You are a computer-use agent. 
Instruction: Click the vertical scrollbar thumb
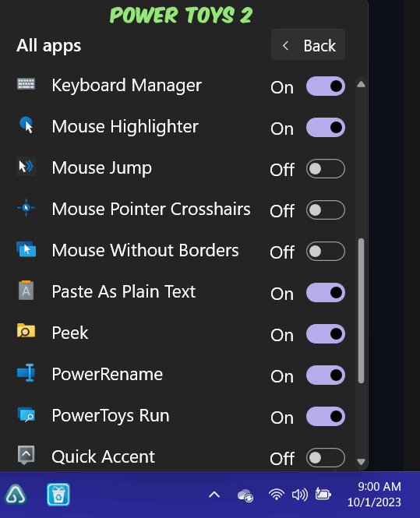[x=362, y=311]
